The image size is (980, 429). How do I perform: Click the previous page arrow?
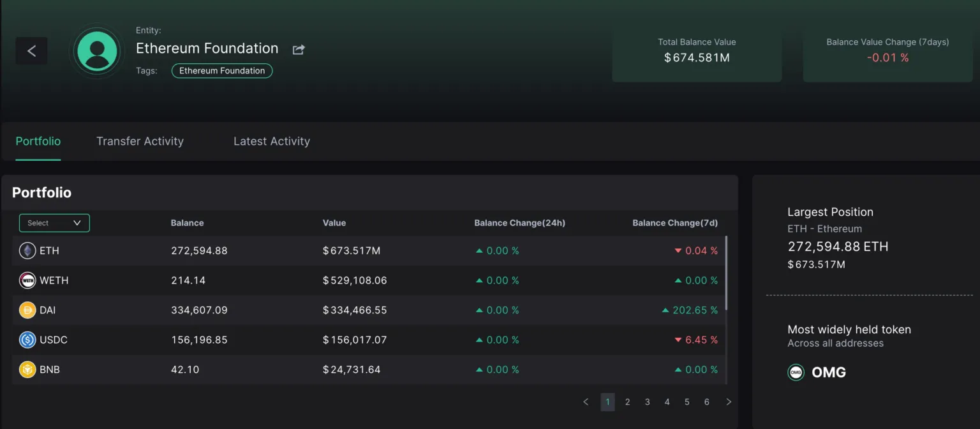tap(586, 402)
